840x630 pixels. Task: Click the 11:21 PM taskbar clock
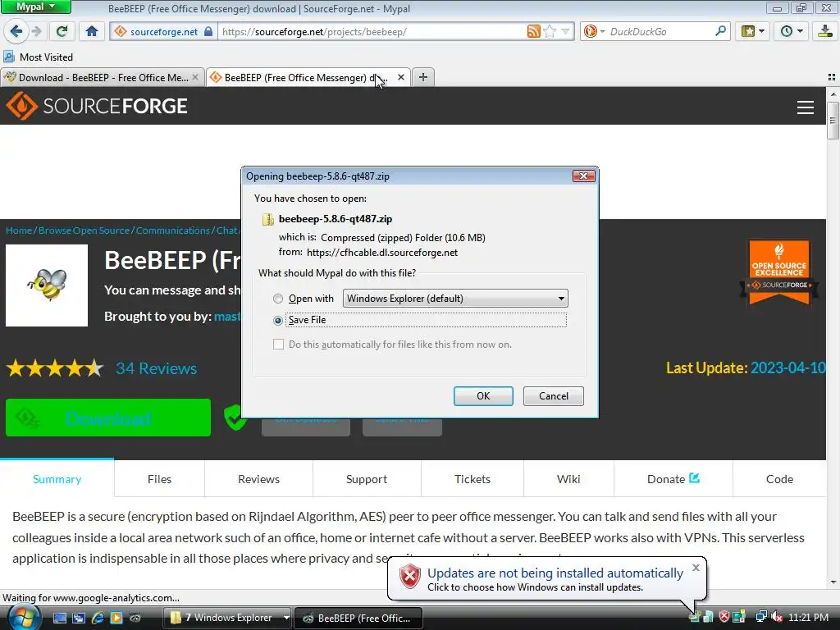pyautogui.click(x=808, y=617)
